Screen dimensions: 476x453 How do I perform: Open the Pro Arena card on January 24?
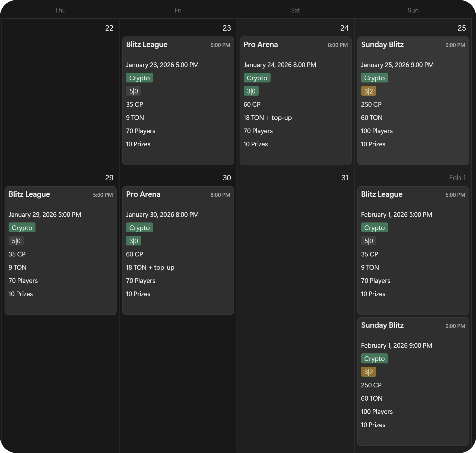coord(261,45)
